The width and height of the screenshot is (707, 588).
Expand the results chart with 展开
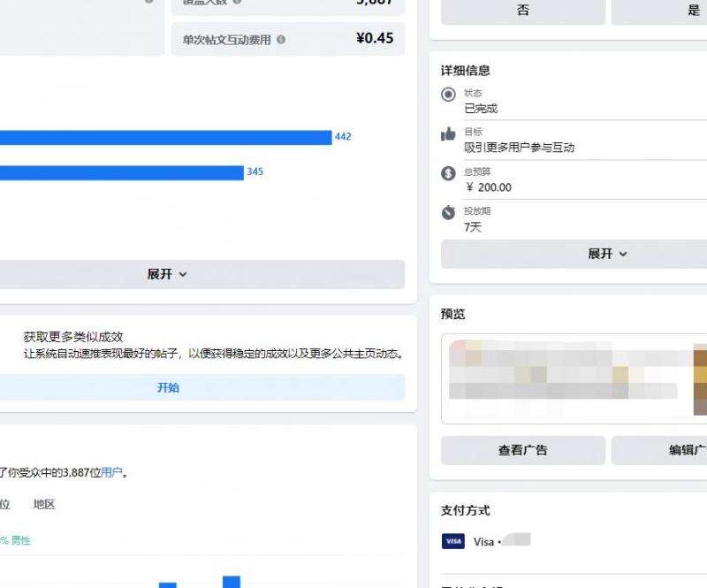167,274
